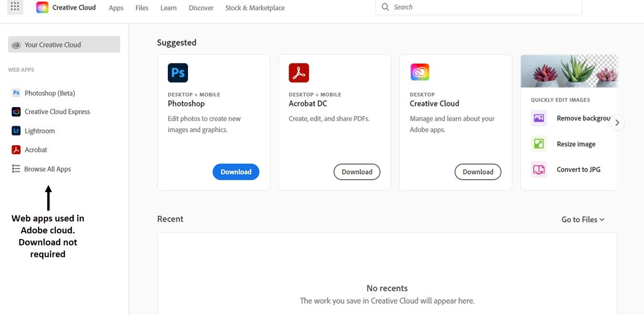Click the Resize image icon
Screen dimensions: 644x315
(539, 144)
